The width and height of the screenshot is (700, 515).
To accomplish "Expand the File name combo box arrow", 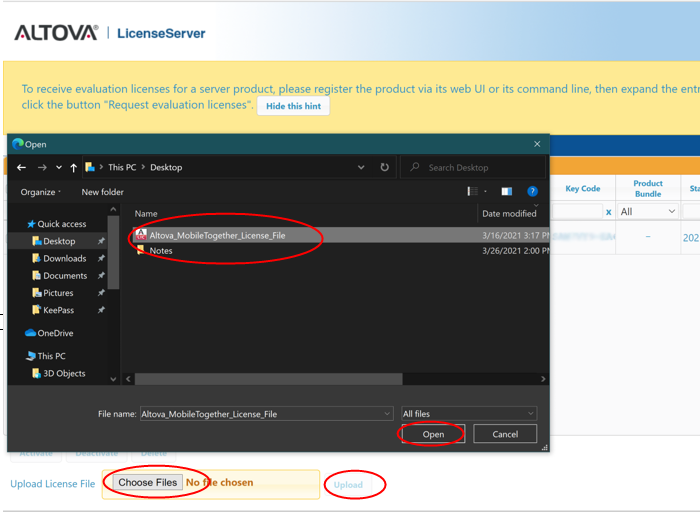I will [387, 413].
